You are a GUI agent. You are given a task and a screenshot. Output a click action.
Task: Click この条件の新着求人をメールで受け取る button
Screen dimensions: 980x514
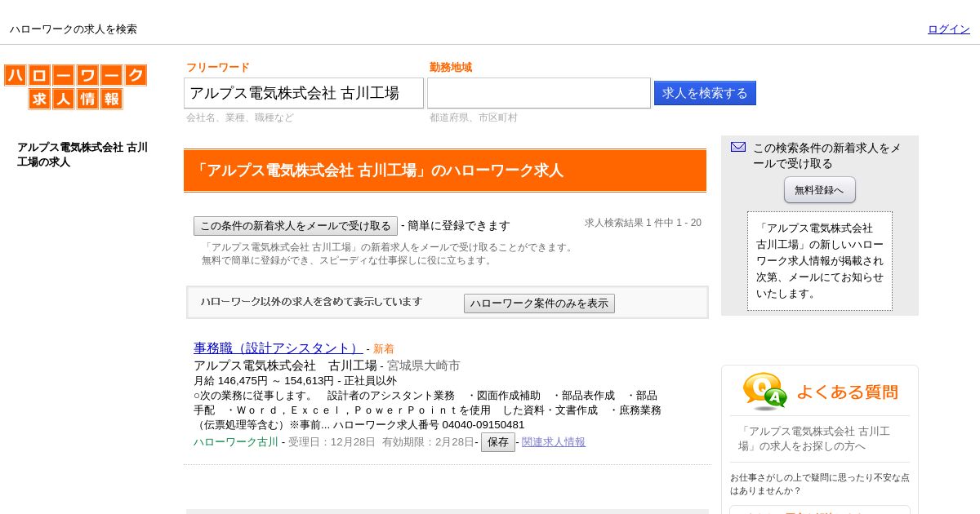coord(296,226)
